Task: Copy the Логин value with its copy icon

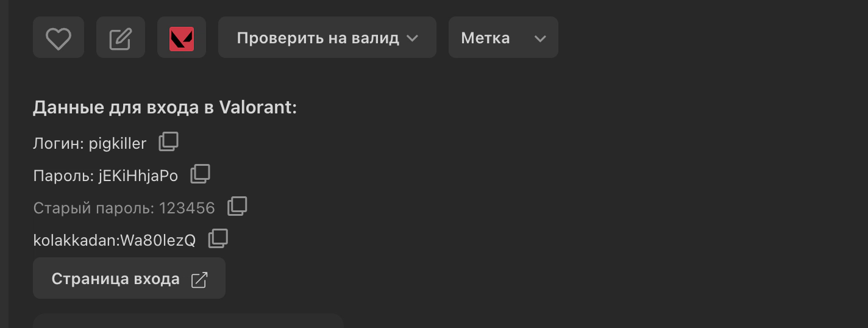Action: (169, 142)
